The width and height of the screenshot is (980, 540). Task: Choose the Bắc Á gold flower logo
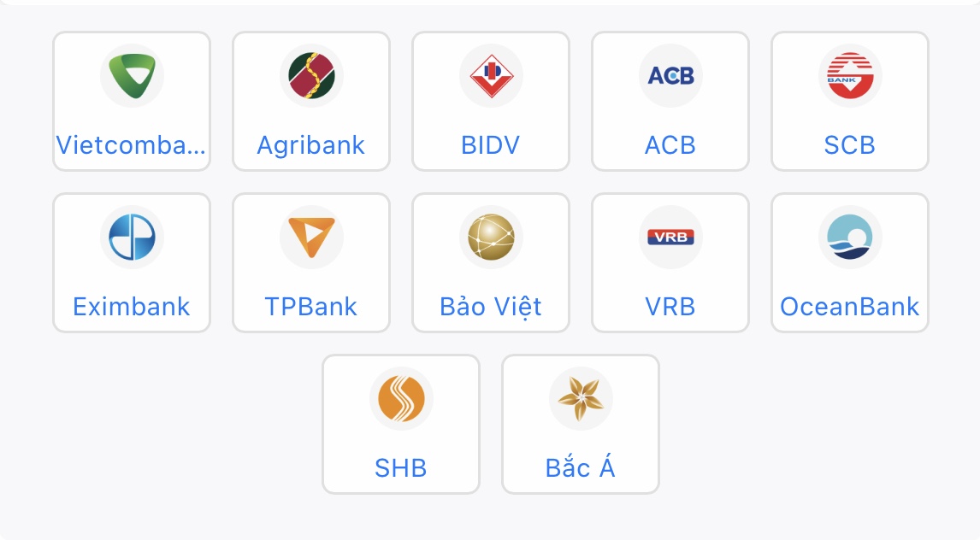(581, 398)
